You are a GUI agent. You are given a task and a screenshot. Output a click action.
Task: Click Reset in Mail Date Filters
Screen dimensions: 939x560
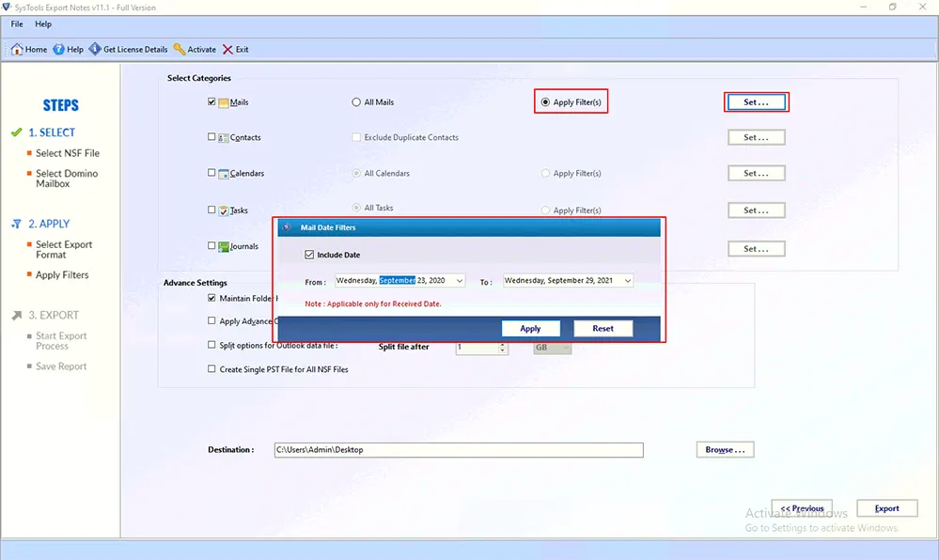603,329
